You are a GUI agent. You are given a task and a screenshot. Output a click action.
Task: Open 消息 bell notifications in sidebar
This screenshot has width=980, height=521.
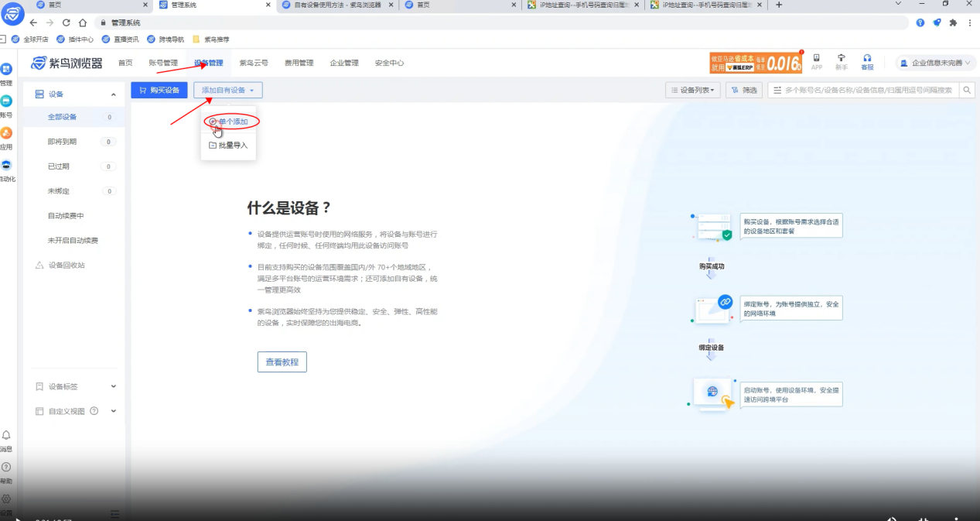(x=6, y=436)
